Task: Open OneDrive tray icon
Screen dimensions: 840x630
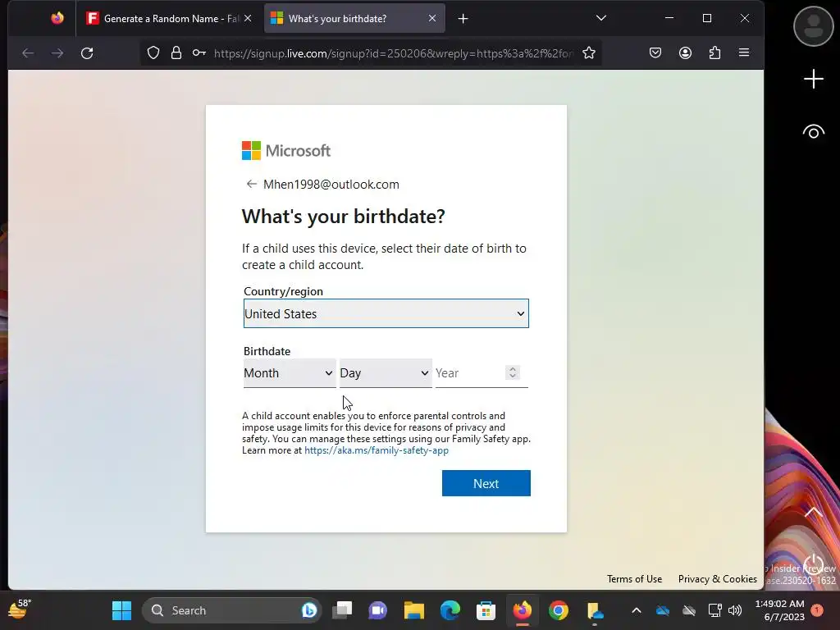Action: (x=663, y=610)
